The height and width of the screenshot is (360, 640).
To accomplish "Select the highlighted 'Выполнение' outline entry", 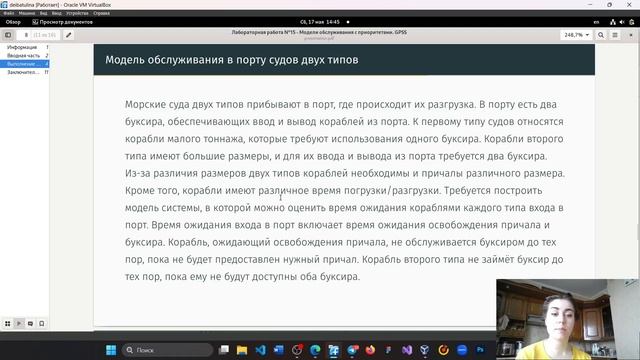I will point(24,64).
